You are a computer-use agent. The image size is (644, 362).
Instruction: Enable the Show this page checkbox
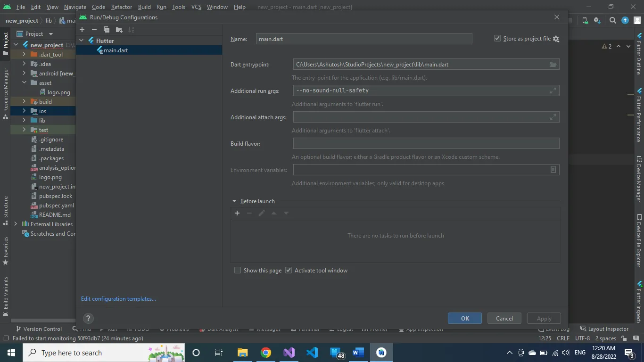[238, 271]
